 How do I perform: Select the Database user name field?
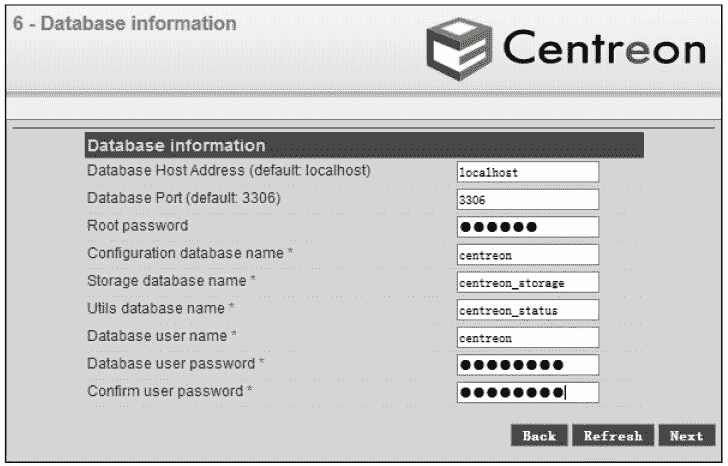tap(527, 337)
